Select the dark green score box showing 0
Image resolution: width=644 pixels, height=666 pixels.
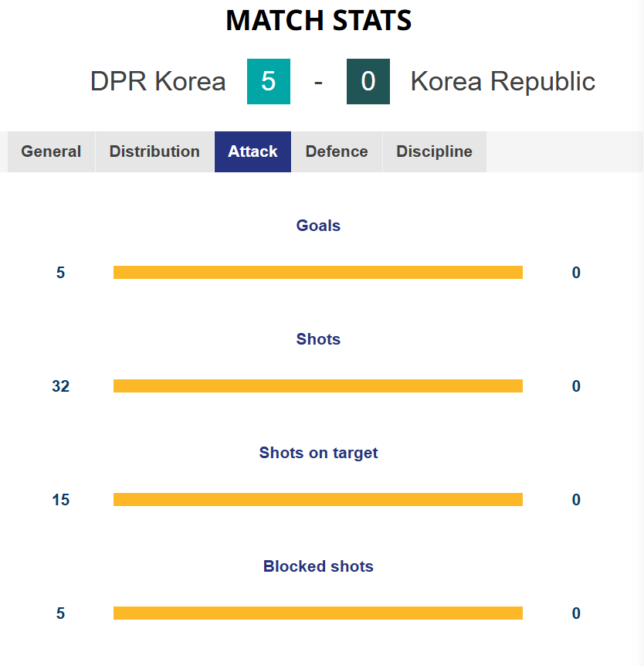[x=368, y=81]
